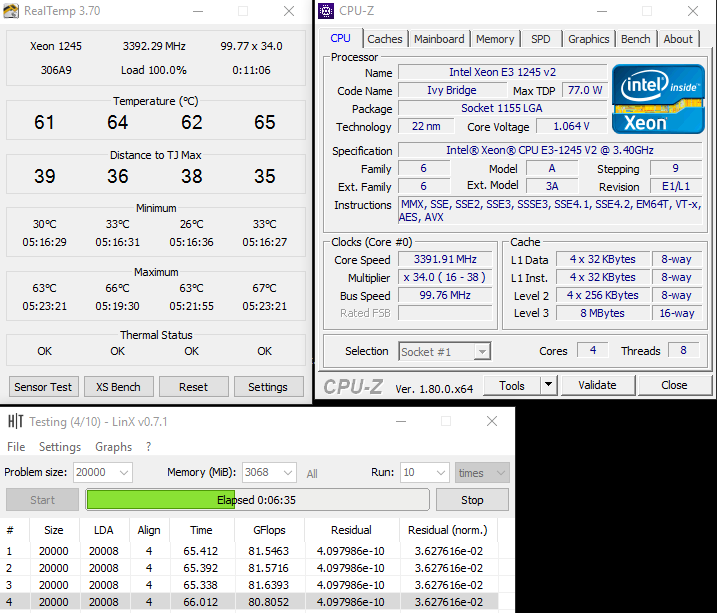
Task: Expand the Problem size dropdown
Action: [x=123, y=472]
